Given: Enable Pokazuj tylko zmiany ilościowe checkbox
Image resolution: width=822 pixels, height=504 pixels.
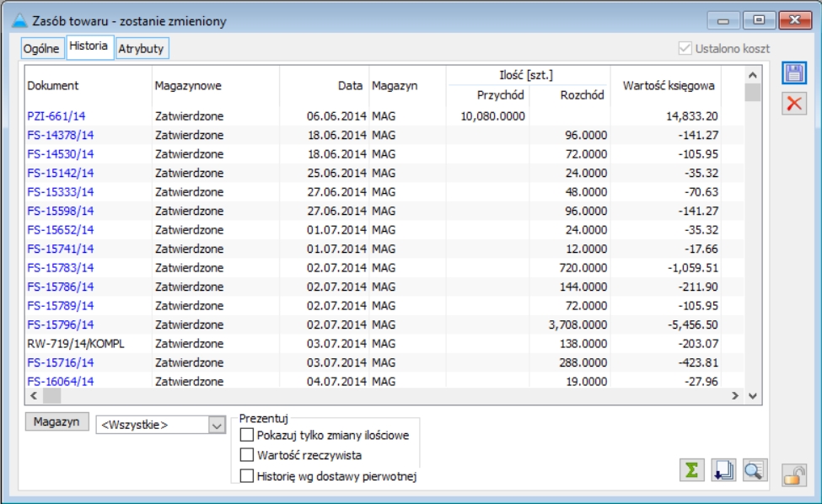Looking at the screenshot, I should coord(246,435).
